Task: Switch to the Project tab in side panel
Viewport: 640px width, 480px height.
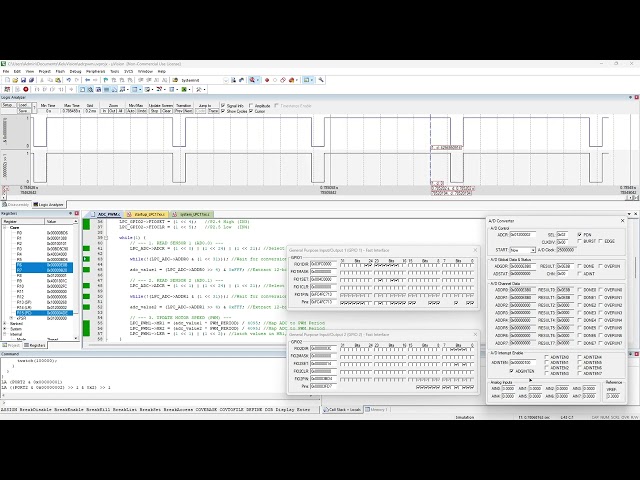Action: (x=11, y=345)
